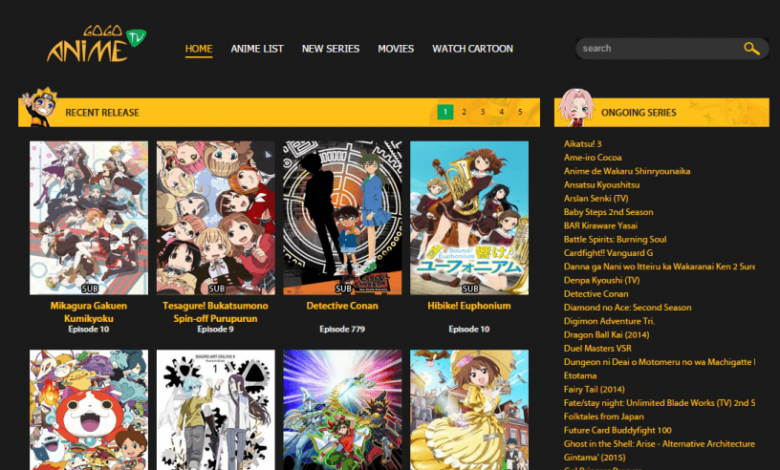Open Ansatsu Kyoushitsu link
This screenshot has width=780, height=470.
602,185
